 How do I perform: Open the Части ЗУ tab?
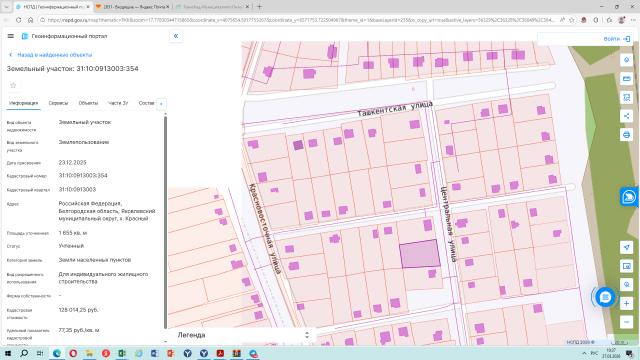118,103
